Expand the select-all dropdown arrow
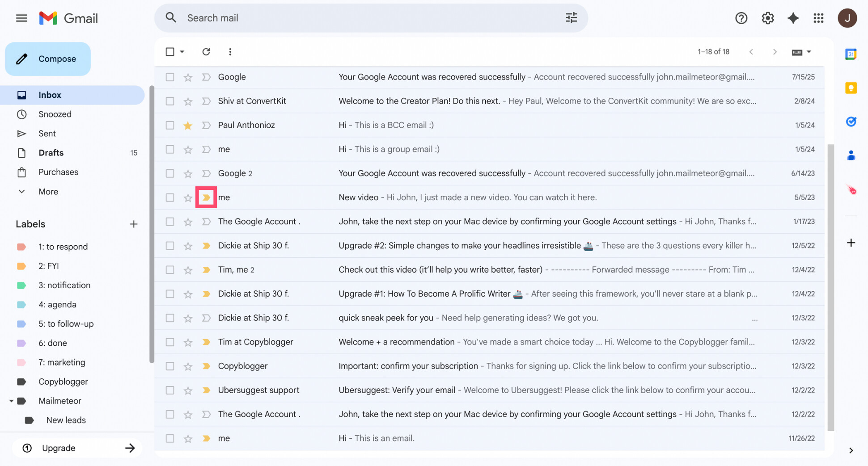Screen dimensions: 868x466 [182, 51]
